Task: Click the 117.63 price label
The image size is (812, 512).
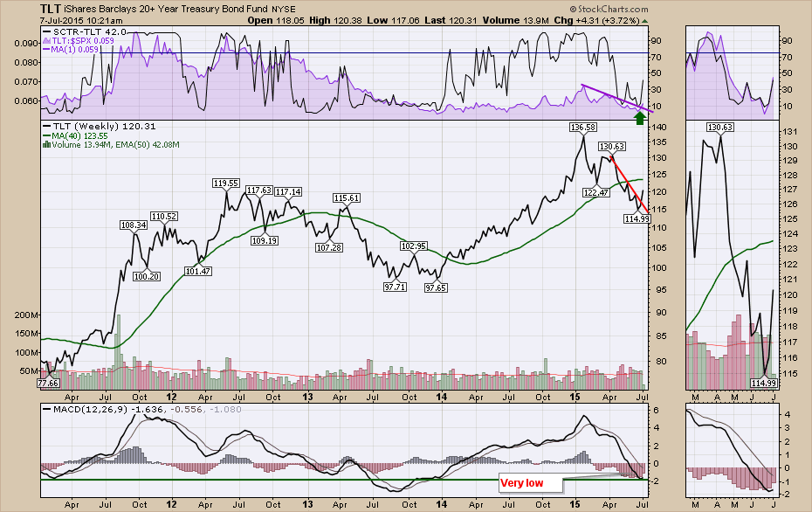Action: coord(259,190)
